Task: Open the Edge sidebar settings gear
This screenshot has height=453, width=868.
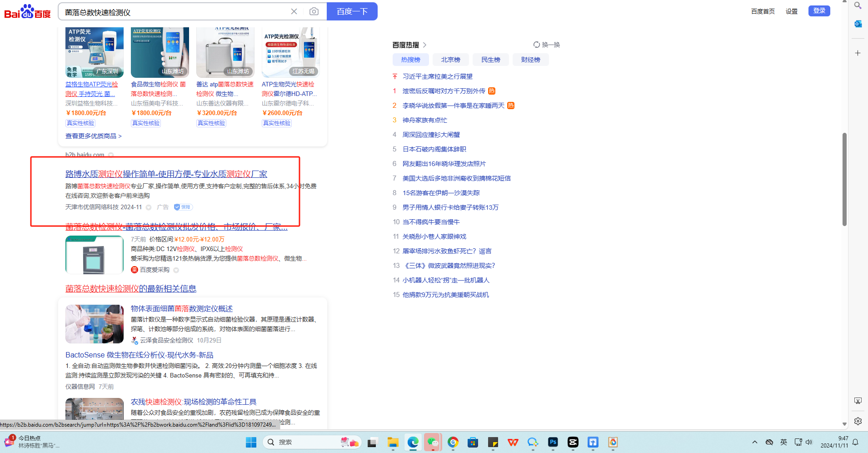Action: [x=858, y=421]
